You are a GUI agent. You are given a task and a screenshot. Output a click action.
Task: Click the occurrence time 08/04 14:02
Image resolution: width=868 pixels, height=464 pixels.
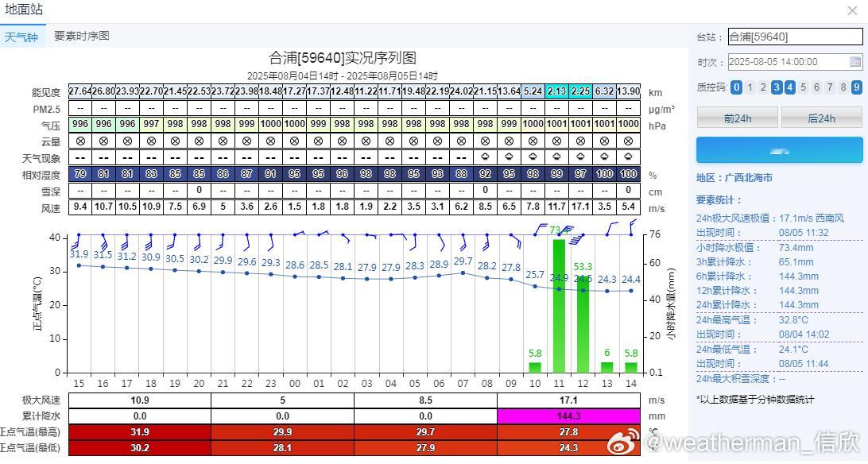(x=804, y=334)
